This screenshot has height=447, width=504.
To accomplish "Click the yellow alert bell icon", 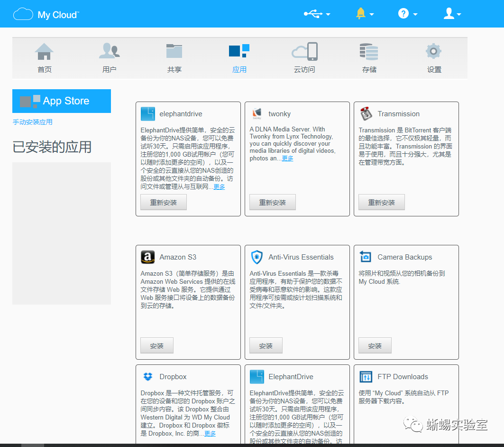I will click(361, 13).
